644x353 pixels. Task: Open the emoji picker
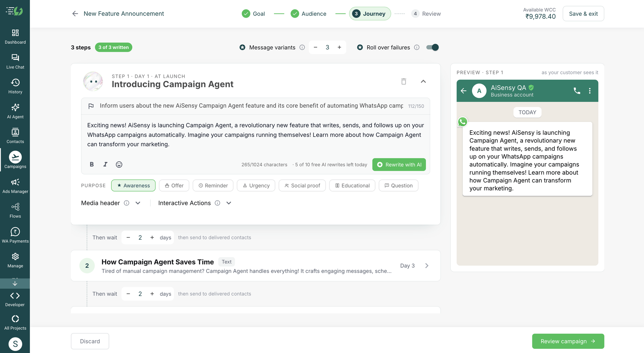tap(119, 164)
